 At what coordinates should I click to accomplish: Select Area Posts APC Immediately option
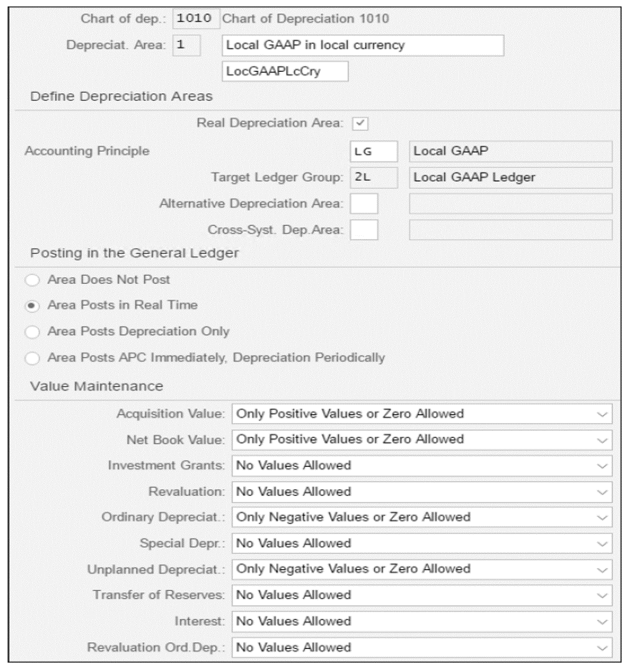pyautogui.click(x=32, y=358)
